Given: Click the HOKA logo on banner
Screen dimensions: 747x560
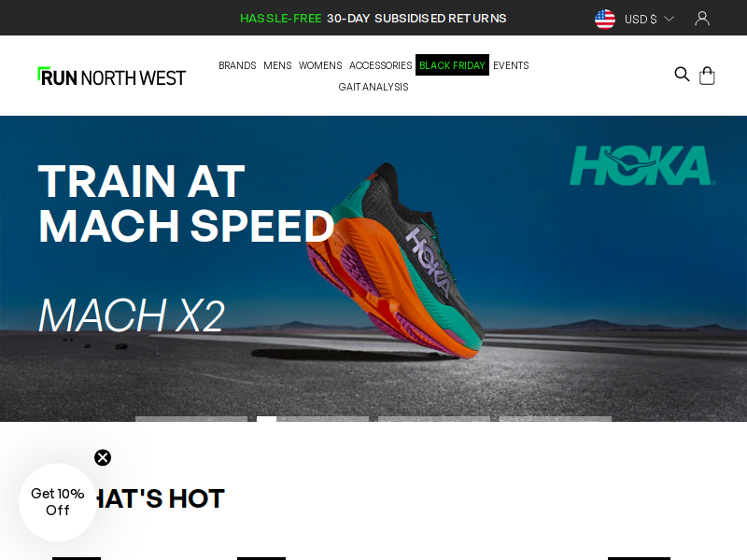Looking at the screenshot, I should click(642, 165).
